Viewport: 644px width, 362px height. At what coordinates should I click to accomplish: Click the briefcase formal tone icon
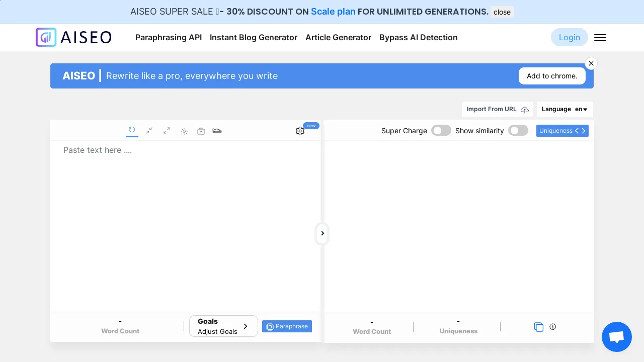coord(201,131)
